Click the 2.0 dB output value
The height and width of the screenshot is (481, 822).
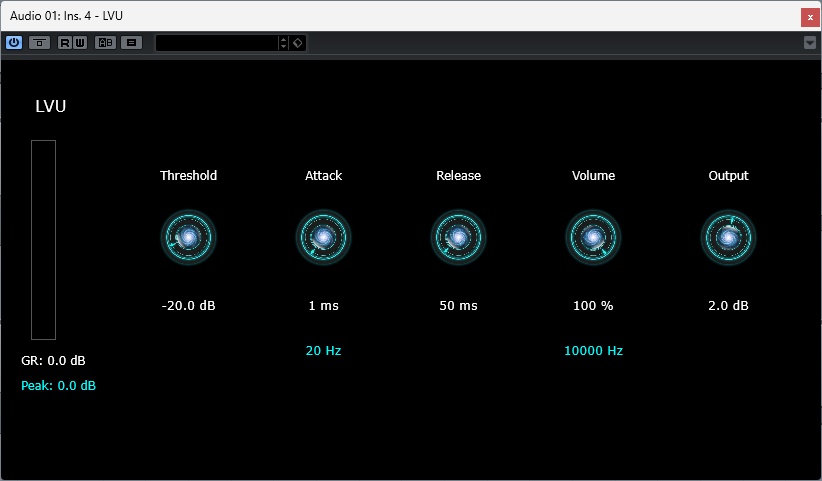coord(729,305)
